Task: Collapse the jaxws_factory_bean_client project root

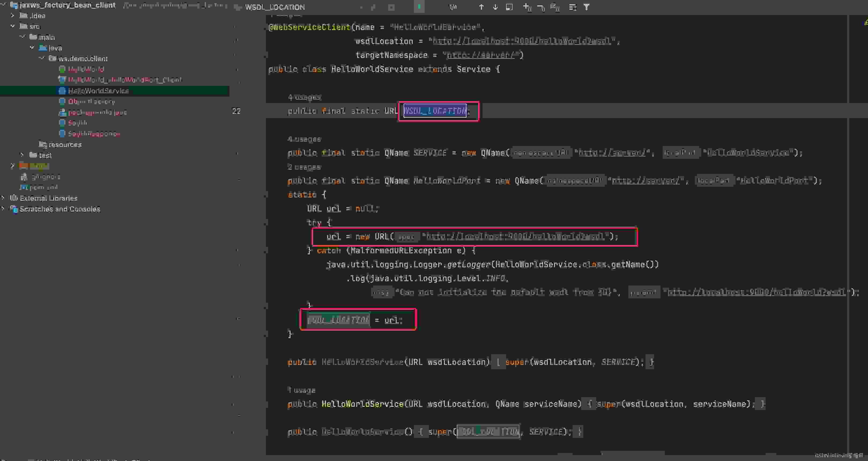Action: click(4, 5)
